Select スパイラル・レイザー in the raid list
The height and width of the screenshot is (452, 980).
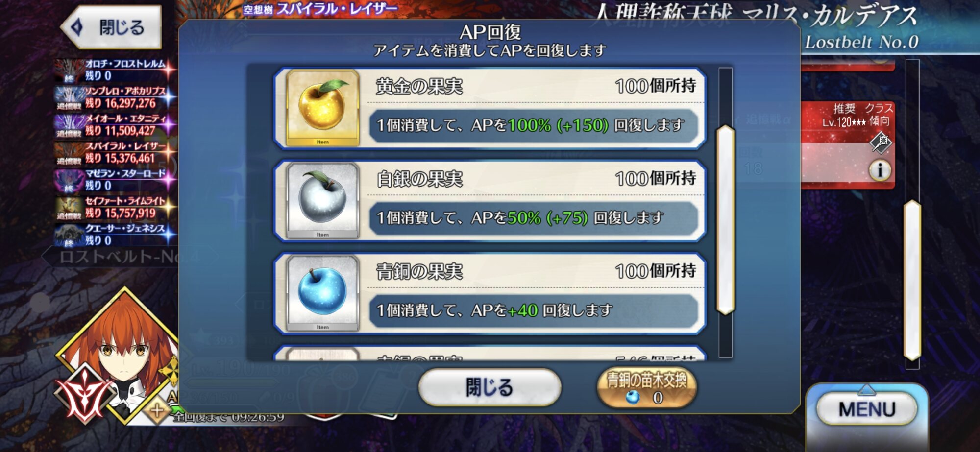click(x=114, y=152)
